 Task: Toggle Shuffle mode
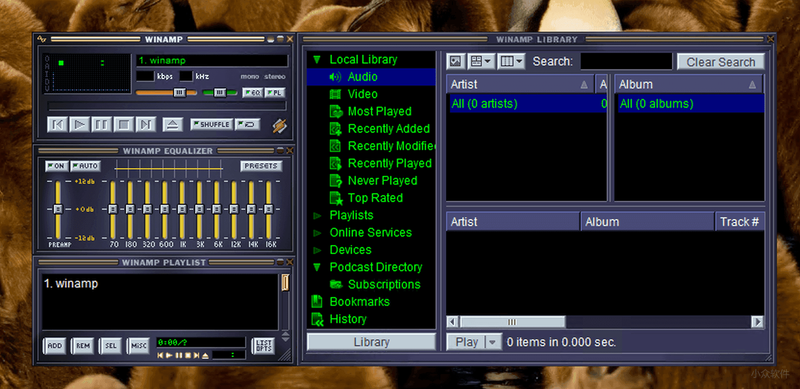coord(212,125)
